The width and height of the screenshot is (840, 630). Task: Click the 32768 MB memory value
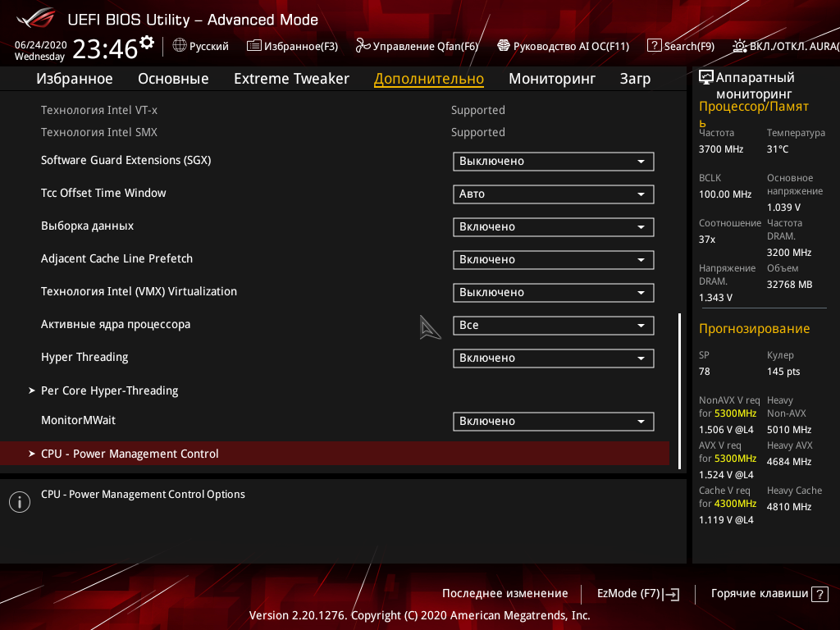point(789,285)
